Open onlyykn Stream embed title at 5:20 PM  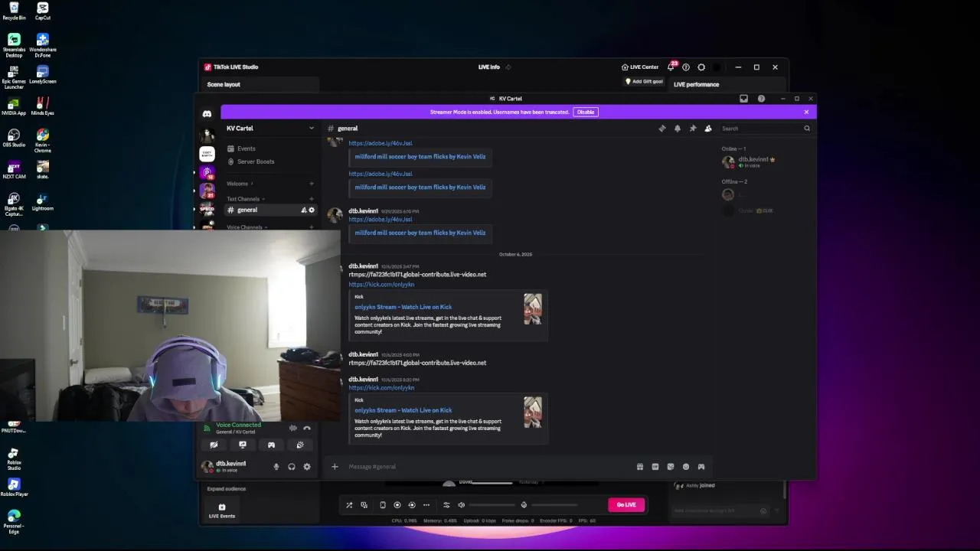[x=403, y=410]
